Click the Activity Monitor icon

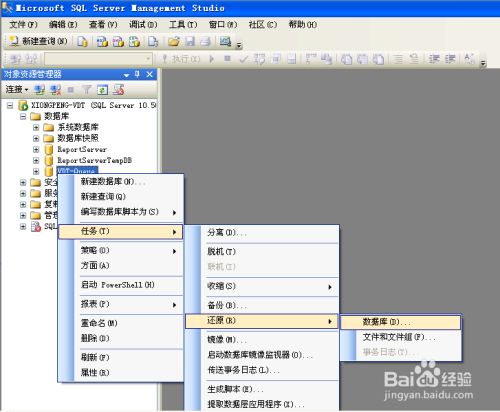pos(226,41)
